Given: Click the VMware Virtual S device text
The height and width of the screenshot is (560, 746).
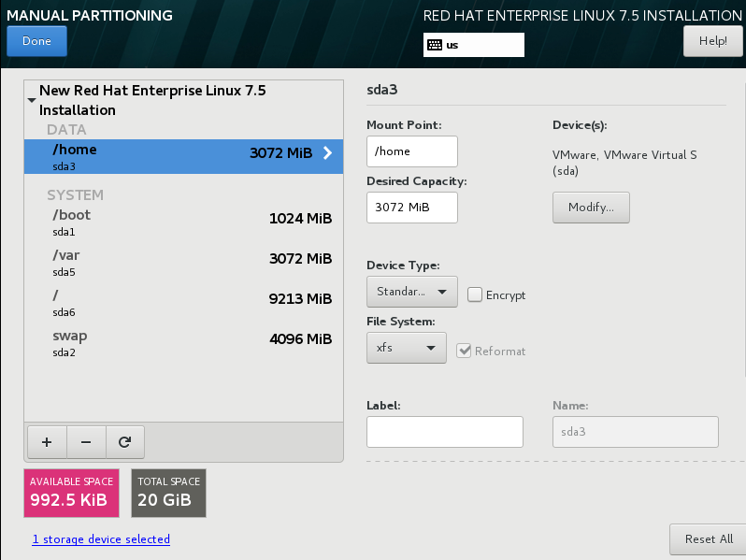Looking at the screenshot, I should [624, 163].
